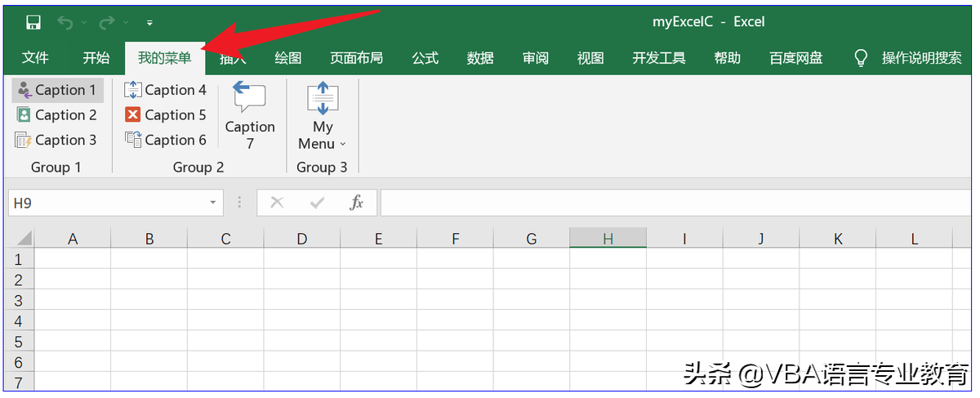Select column J header
The height and width of the screenshot is (398, 980).
point(761,239)
